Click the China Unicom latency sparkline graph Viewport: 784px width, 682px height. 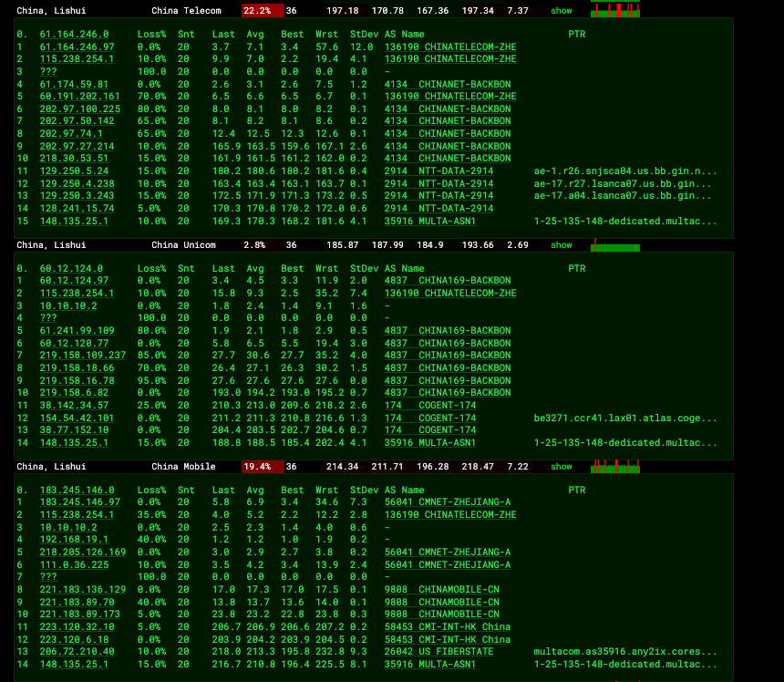coord(615,245)
